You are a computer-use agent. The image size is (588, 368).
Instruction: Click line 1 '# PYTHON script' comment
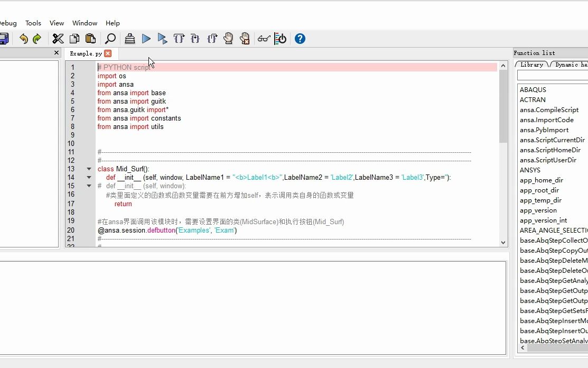124,68
